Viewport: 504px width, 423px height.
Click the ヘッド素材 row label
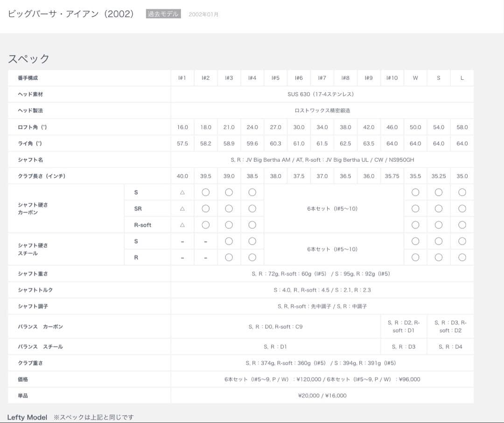[x=30, y=94]
